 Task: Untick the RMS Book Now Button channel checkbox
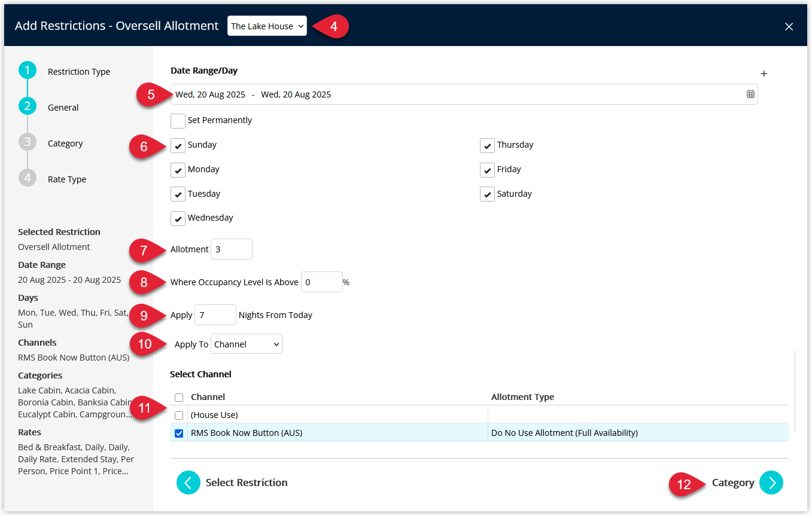pos(179,433)
